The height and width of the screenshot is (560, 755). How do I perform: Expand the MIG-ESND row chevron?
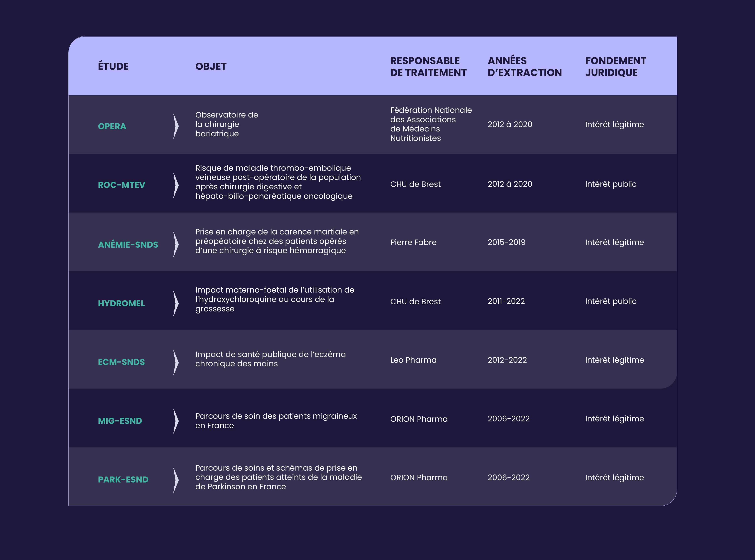pyautogui.click(x=176, y=421)
